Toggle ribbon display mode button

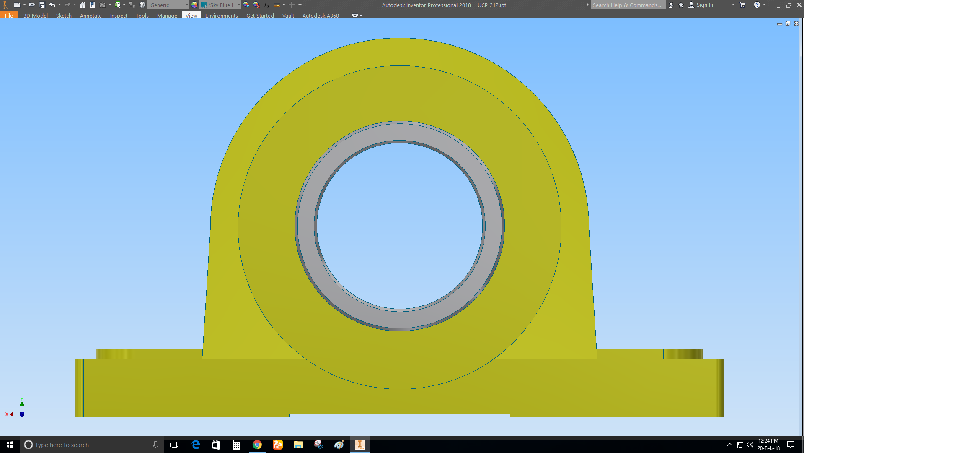tap(355, 16)
